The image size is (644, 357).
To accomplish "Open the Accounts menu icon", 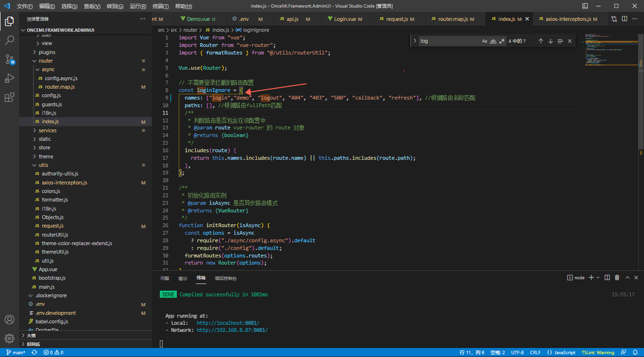I will pos(9,320).
